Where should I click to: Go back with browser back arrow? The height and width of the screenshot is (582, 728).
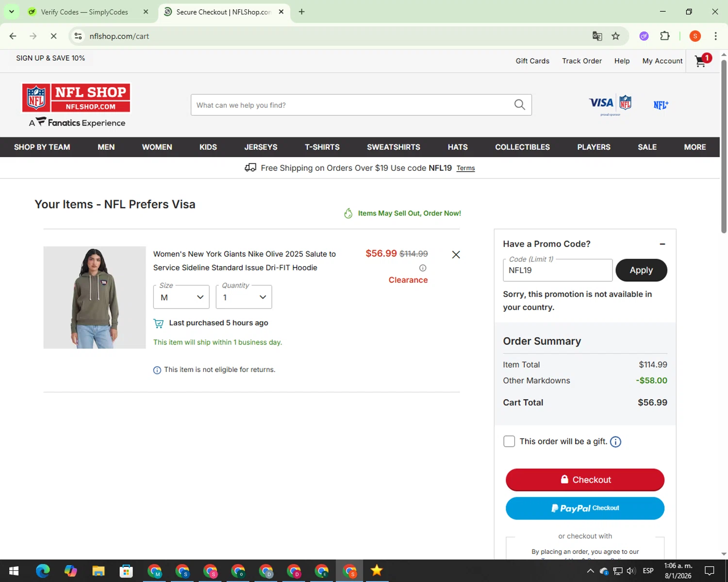click(13, 36)
